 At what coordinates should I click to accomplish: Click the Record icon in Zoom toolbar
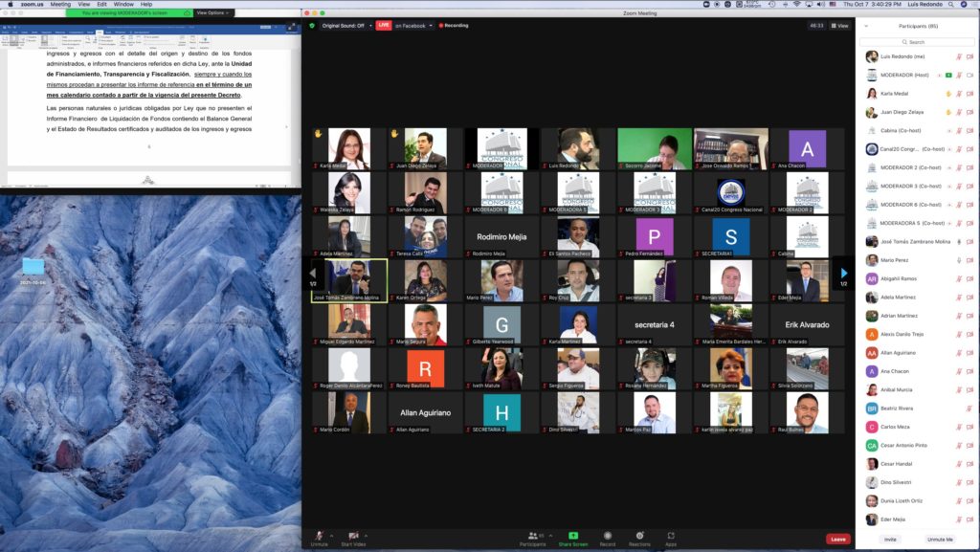(607, 536)
